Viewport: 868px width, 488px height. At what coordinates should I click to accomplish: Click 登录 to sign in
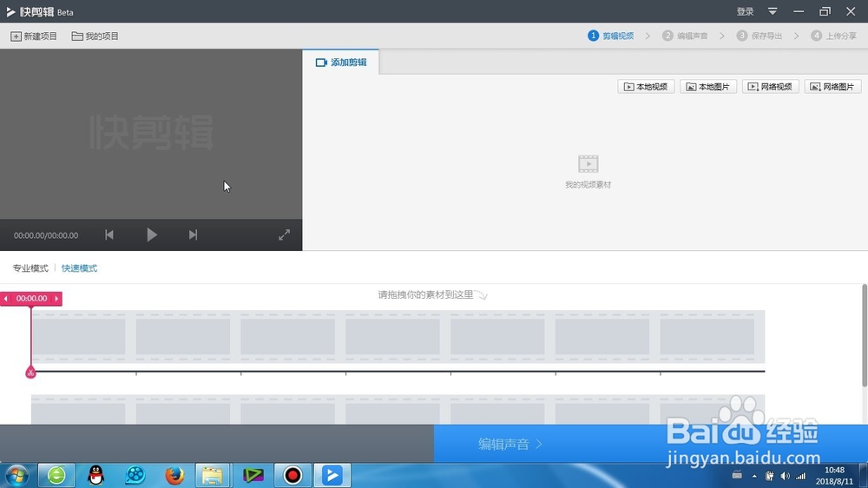pos(745,11)
